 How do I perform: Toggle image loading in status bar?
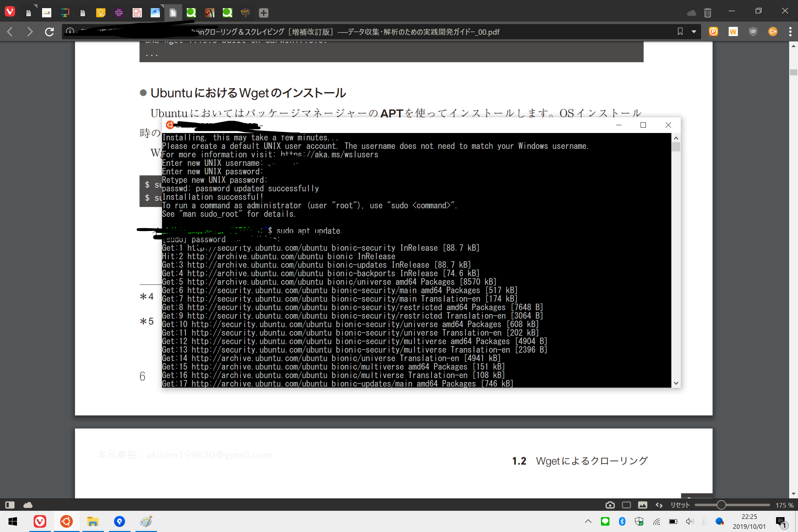pos(642,505)
